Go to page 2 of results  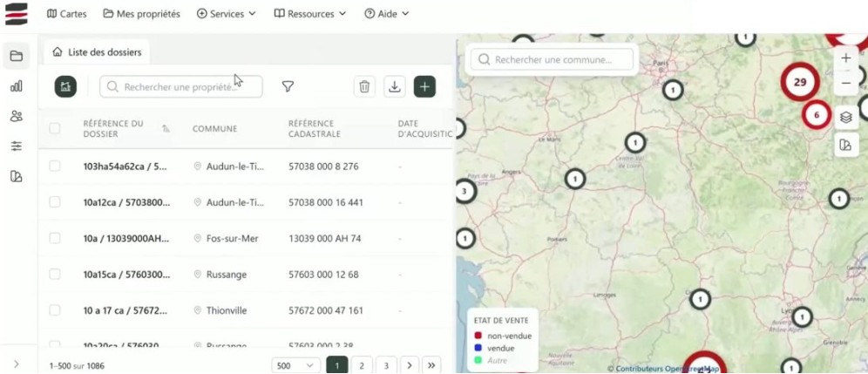coord(361,365)
